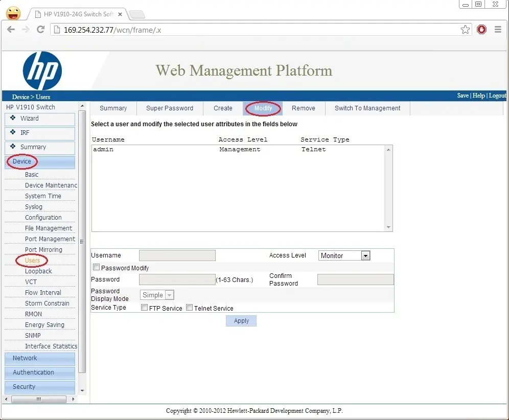
Task: Open Interface Statistics page
Action: 51,346
